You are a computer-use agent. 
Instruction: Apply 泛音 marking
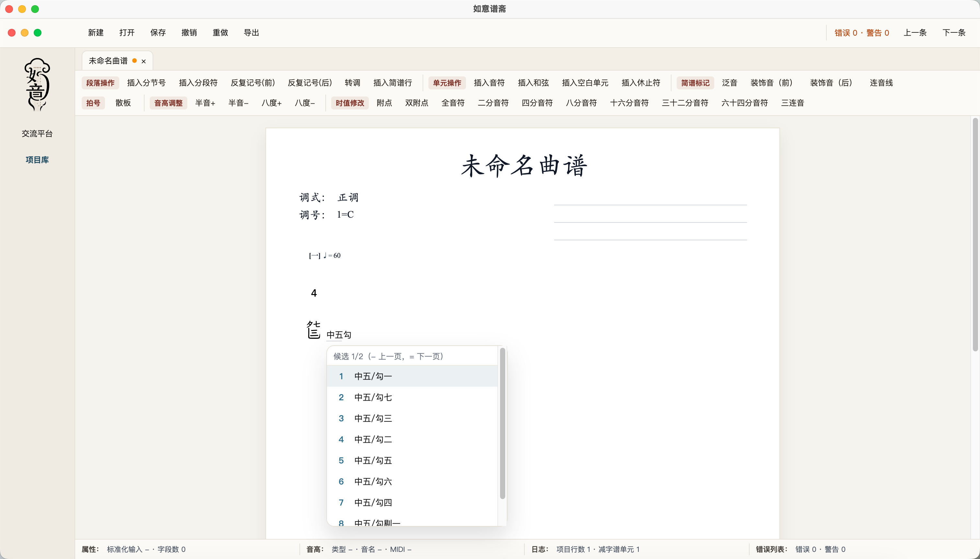(729, 83)
